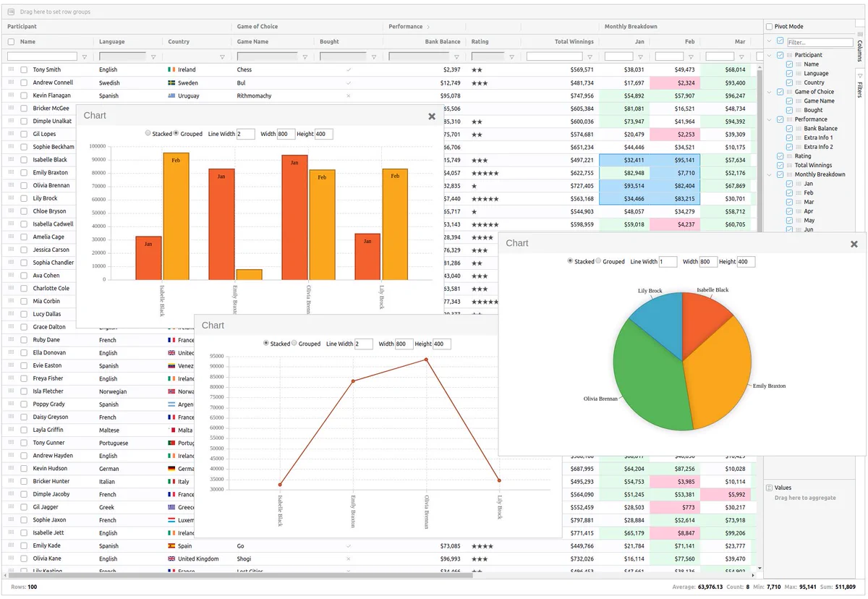Open the Filters side tab
Viewport: 868px width, 599px height.
[860, 86]
